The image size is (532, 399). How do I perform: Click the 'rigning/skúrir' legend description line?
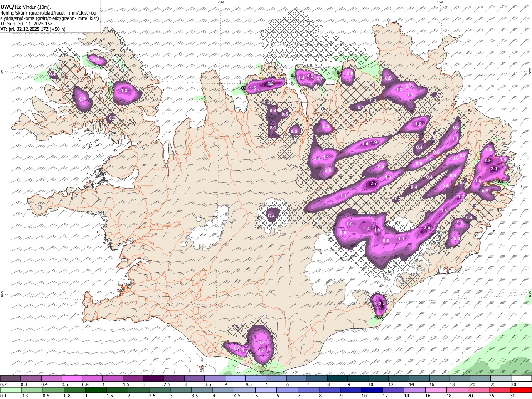pos(48,13)
